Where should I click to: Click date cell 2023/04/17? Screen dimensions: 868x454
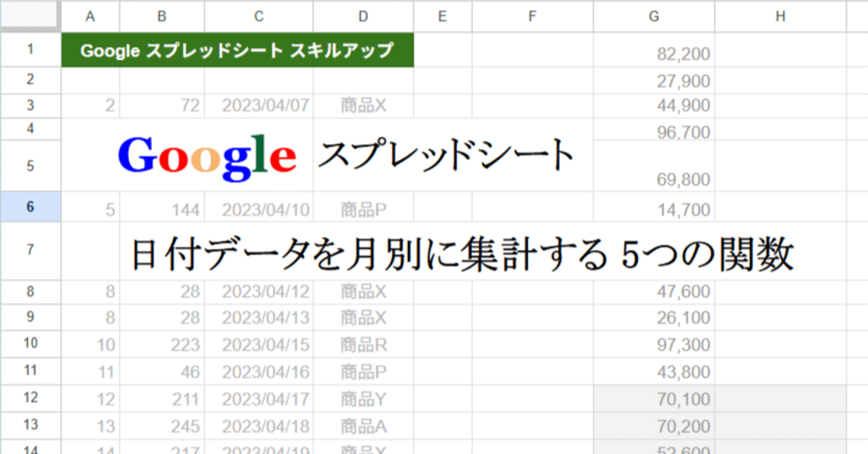[x=259, y=398]
